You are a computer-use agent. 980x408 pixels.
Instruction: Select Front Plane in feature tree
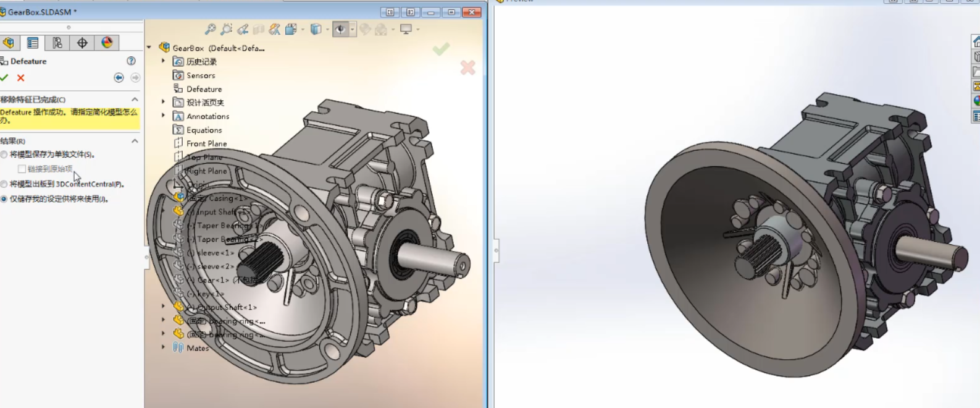coord(206,143)
